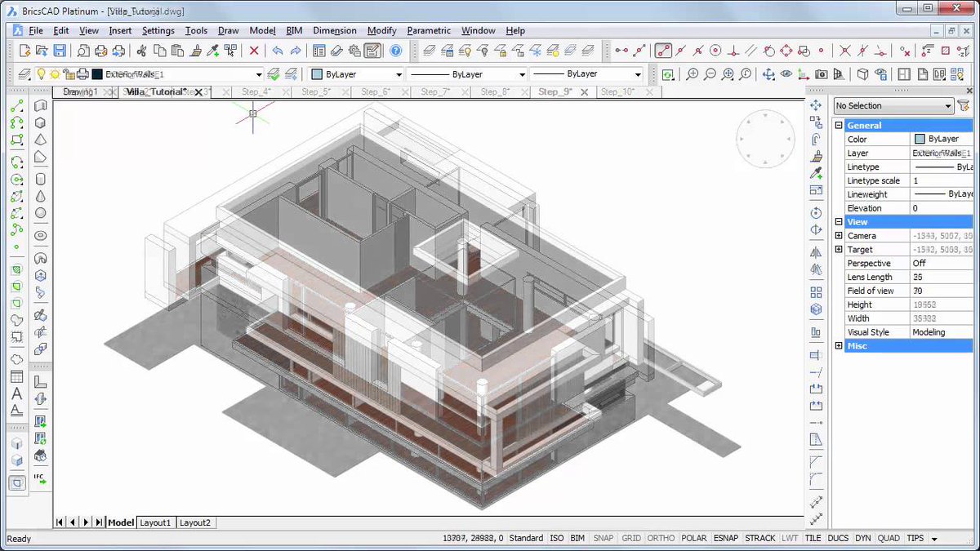This screenshot has height=551, width=980.
Task: Toggle SNAP in status bar
Action: pyautogui.click(x=604, y=538)
